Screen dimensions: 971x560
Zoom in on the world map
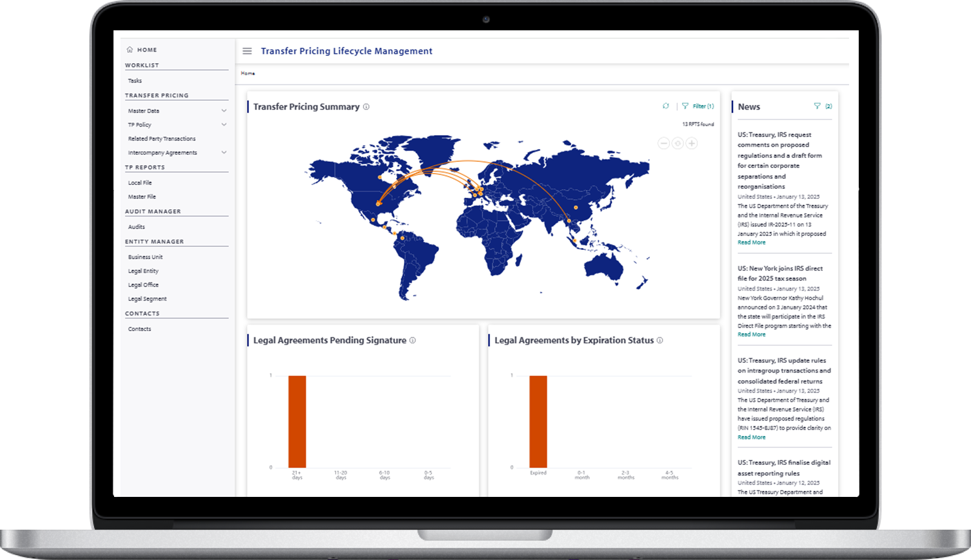(691, 143)
